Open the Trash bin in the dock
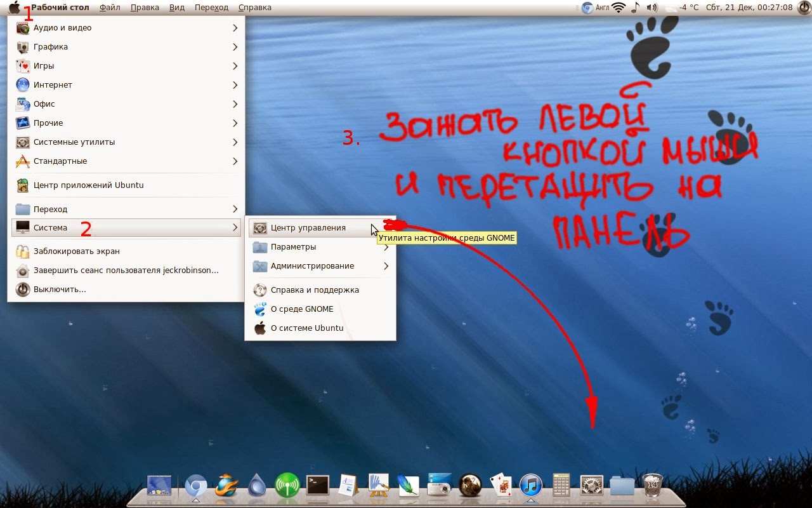Viewport: 812px width, 508px height. 653,485
